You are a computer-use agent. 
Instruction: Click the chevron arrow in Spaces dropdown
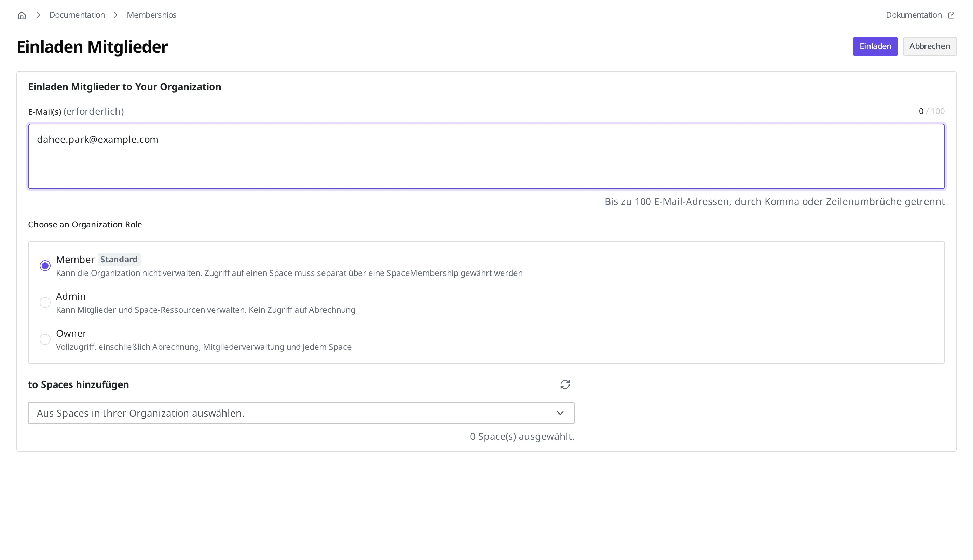(x=560, y=413)
